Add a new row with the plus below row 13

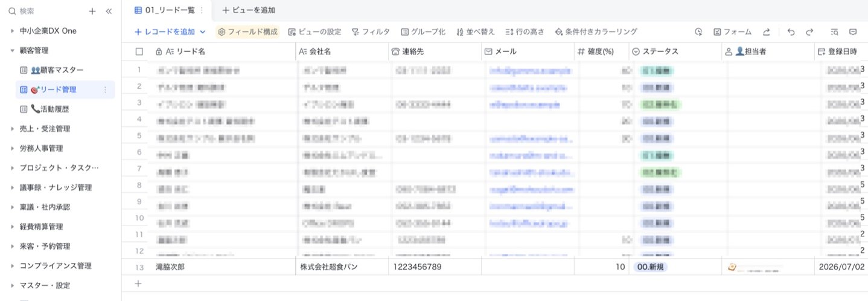(x=138, y=283)
